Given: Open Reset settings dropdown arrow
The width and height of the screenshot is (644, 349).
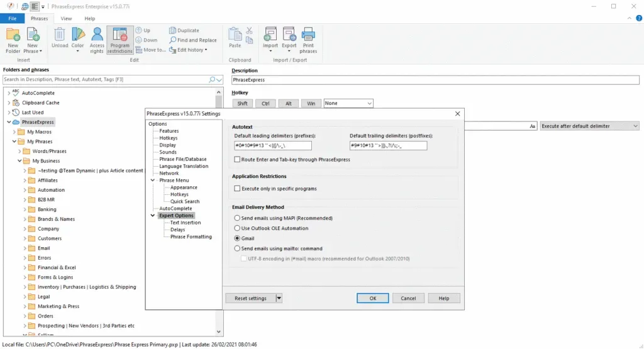Looking at the screenshot, I should [279, 298].
